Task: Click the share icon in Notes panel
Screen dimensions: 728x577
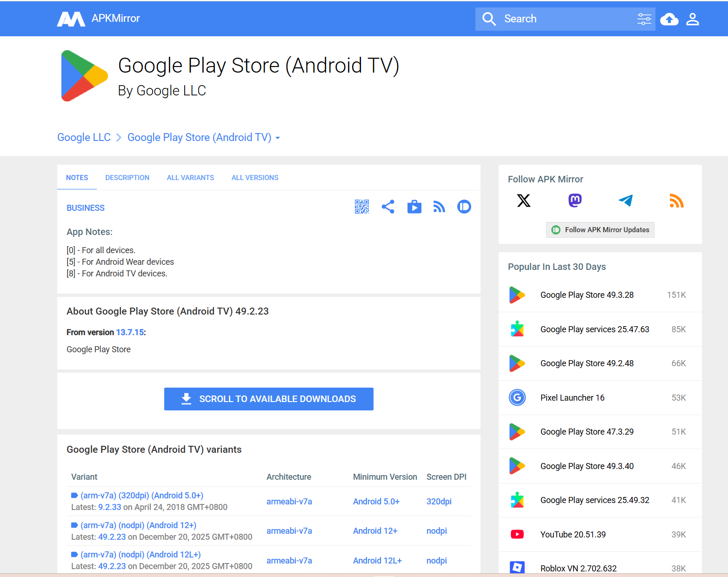Action: pos(388,207)
